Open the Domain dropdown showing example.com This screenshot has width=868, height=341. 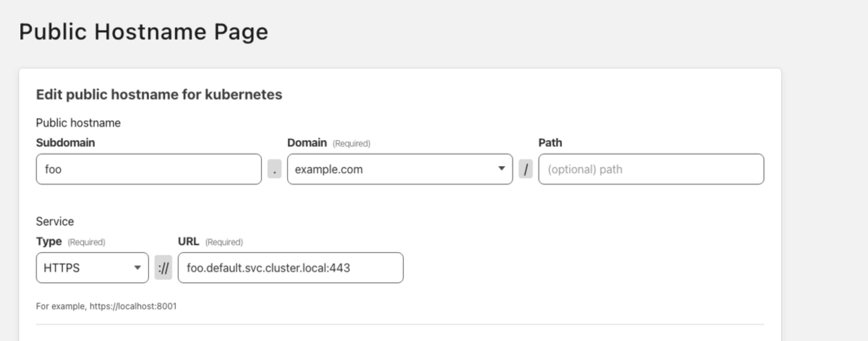391,169
